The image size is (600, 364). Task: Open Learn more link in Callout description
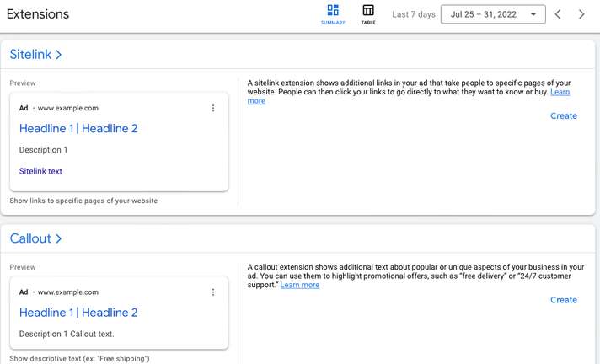(x=300, y=285)
